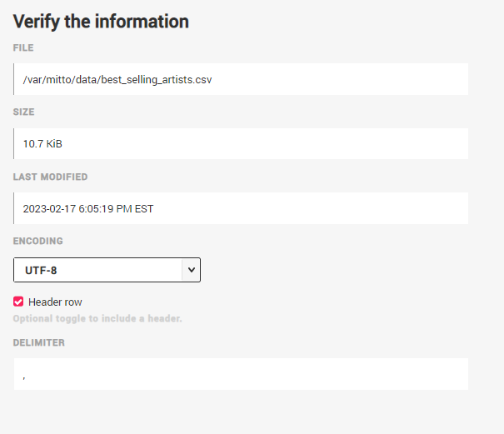Click the left border bar of File field
Viewport: 504px width, 434px height.
click(x=14, y=79)
